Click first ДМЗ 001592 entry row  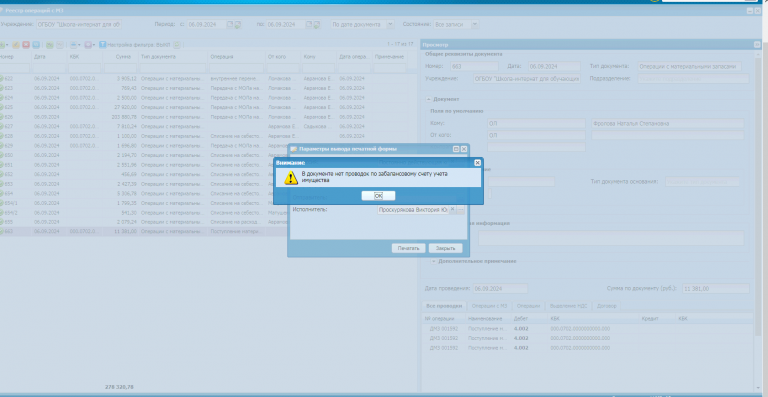click(x=587, y=328)
